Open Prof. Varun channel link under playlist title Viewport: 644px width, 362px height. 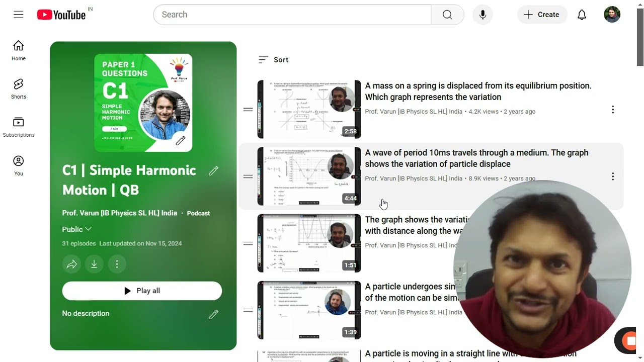pos(120,213)
